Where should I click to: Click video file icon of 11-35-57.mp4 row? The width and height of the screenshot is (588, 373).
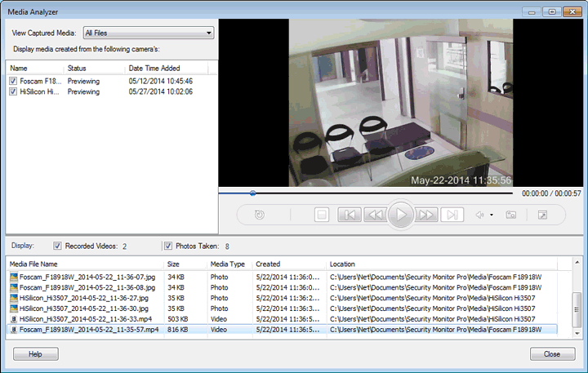point(14,330)
